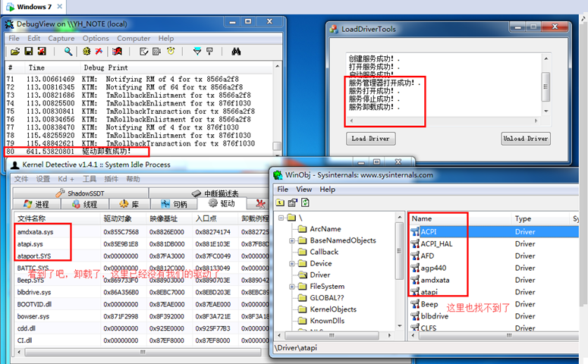588x364 pixels.
Task: Toggle the Auto Scroll icon in DebugView
Action: pyautogui.click(x=157, y=52)
